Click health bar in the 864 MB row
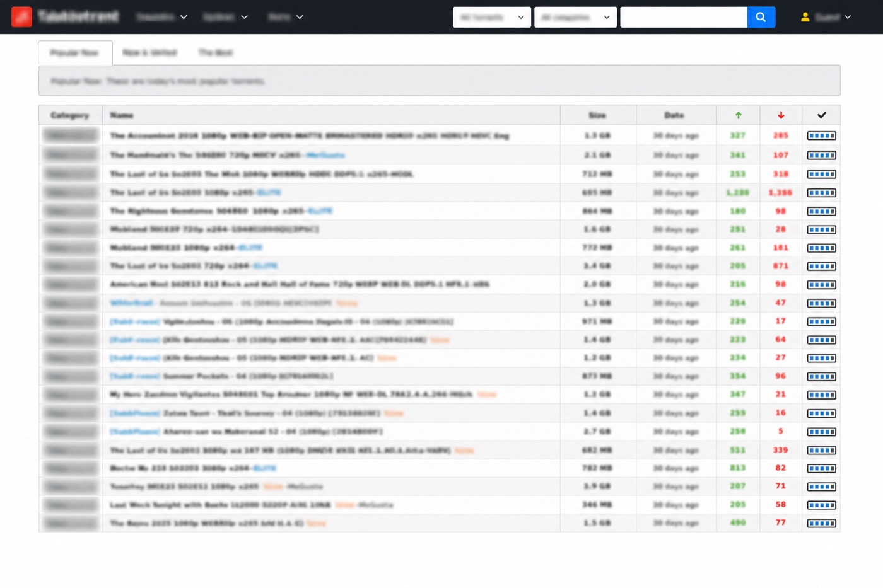This screenshot has height=588, width=883. tap(821, 211)
